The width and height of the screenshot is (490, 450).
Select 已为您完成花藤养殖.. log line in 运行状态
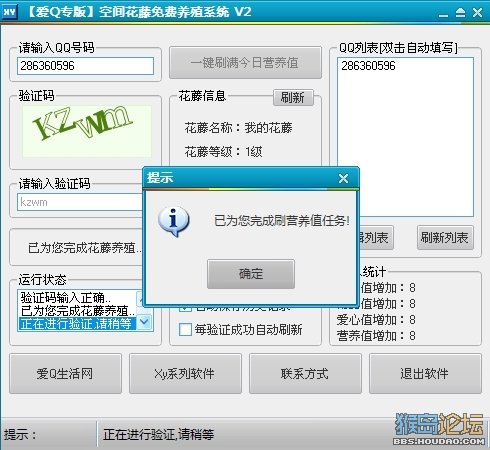[78, 311]
